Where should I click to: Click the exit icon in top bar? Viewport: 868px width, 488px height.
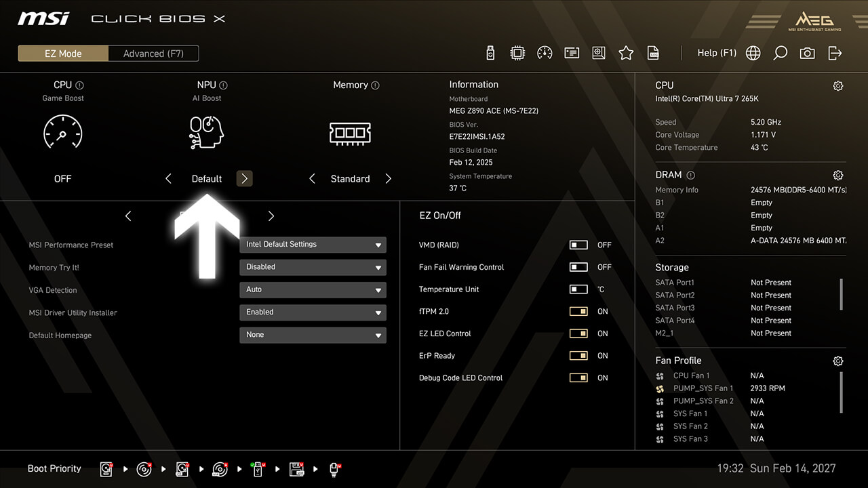pos(835,53)
